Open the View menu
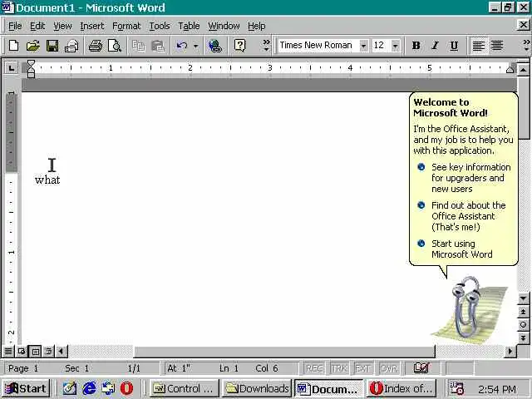Image resolution: width=532 pixels, height=399 pixels. tap(62, 26)
